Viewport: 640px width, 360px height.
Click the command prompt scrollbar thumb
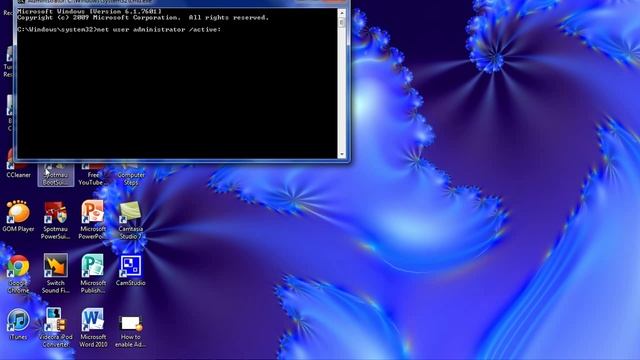pyautogui.click(x=342, y=23)
